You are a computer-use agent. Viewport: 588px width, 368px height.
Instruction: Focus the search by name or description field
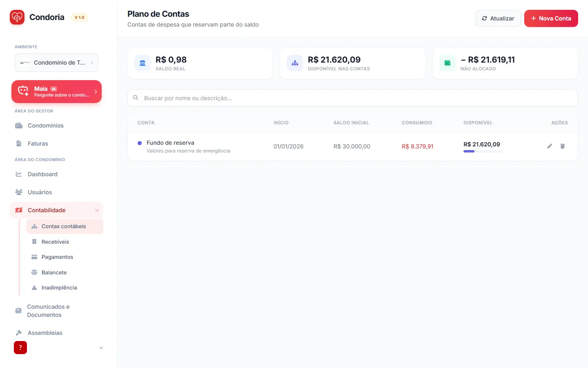353,98
